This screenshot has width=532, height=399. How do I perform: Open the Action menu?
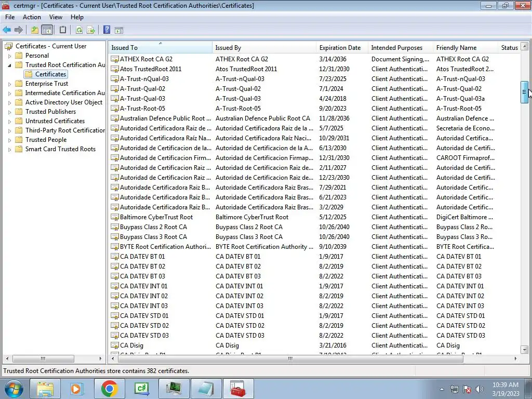pos(32,17)
